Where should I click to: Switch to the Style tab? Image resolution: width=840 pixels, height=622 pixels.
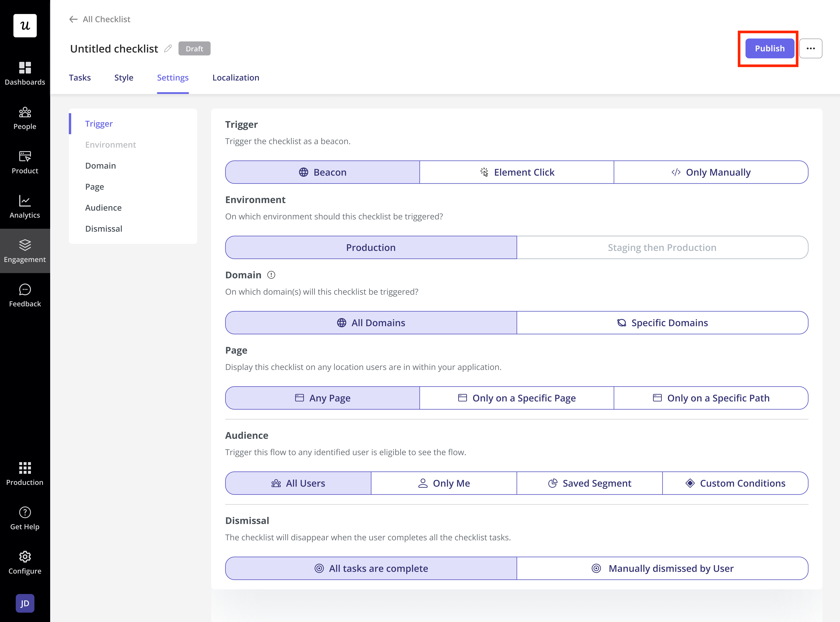(x=124, y=78)
